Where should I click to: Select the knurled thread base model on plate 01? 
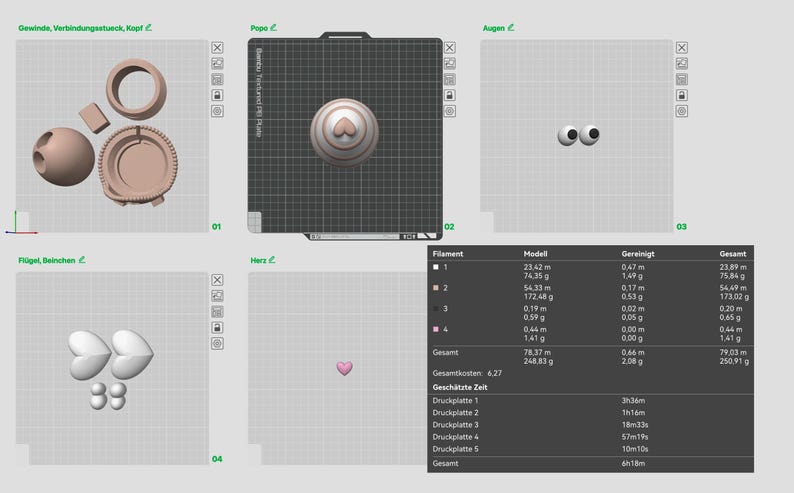(x=138, y=165)
